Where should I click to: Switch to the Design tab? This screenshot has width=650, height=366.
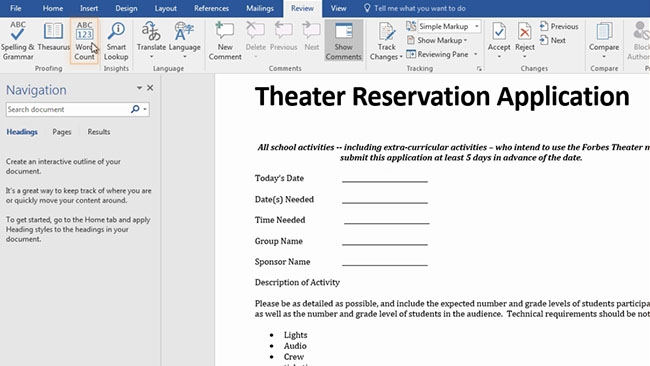pos(126,8)
